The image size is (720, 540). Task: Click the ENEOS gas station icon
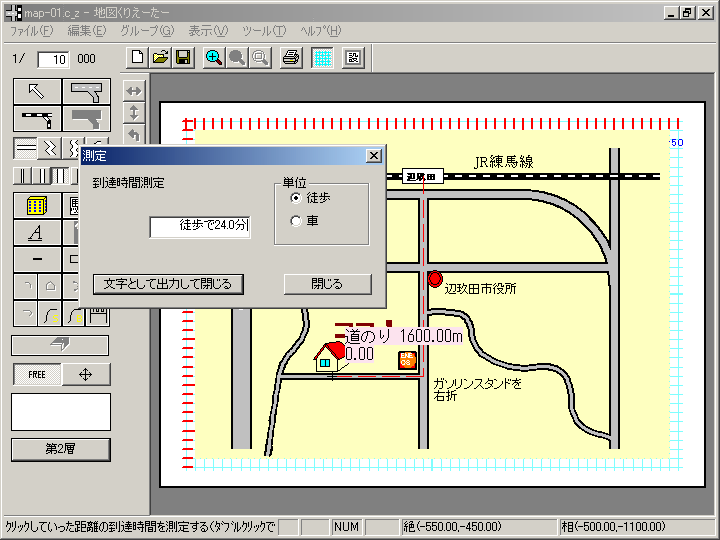click(407, 360)
